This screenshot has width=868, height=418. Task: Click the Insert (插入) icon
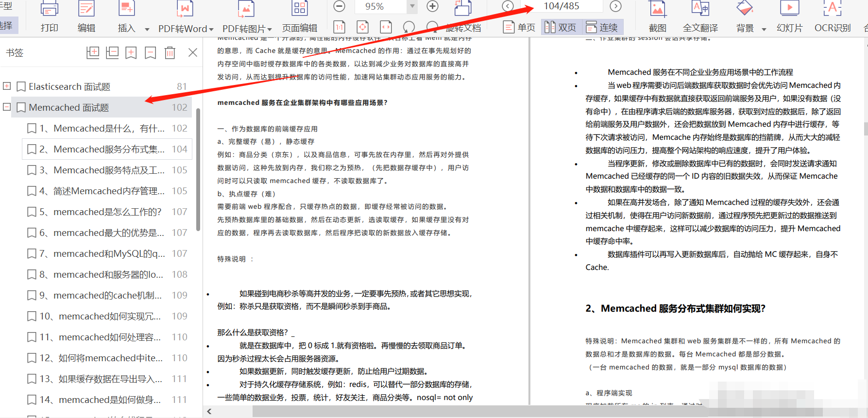click(x=126, y=9)
